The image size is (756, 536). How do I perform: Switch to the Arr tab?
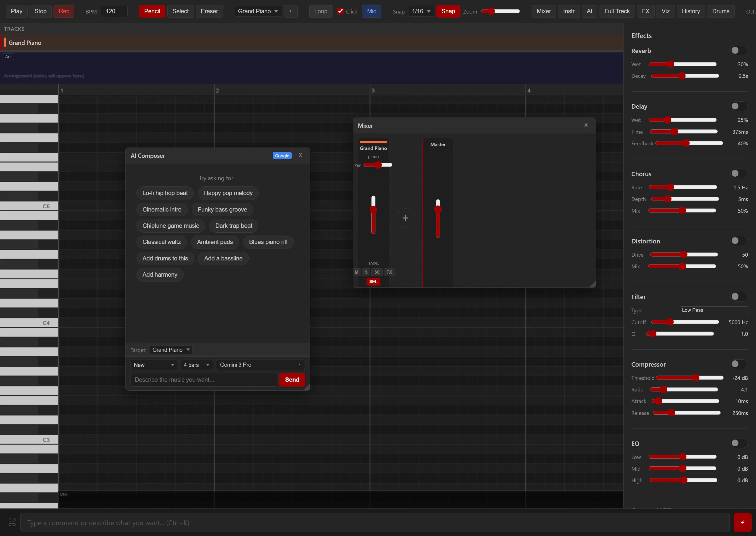click(x=8, y=56)
